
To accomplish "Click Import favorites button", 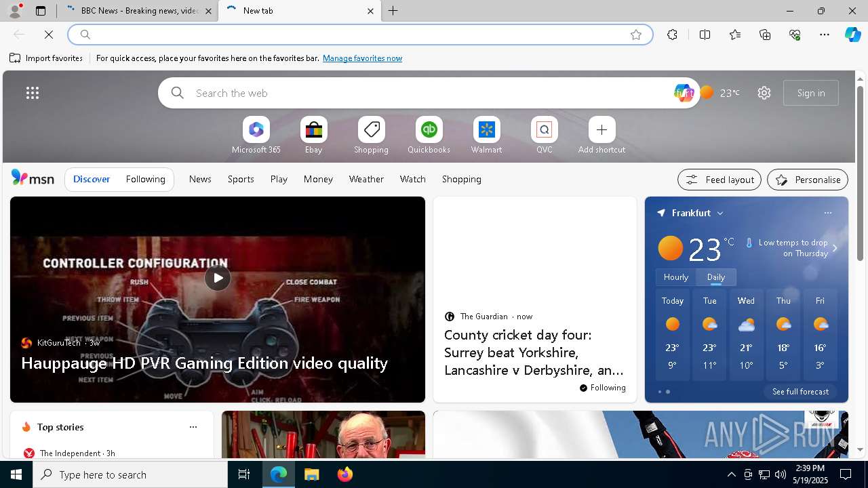I will (x=46, y=58).
